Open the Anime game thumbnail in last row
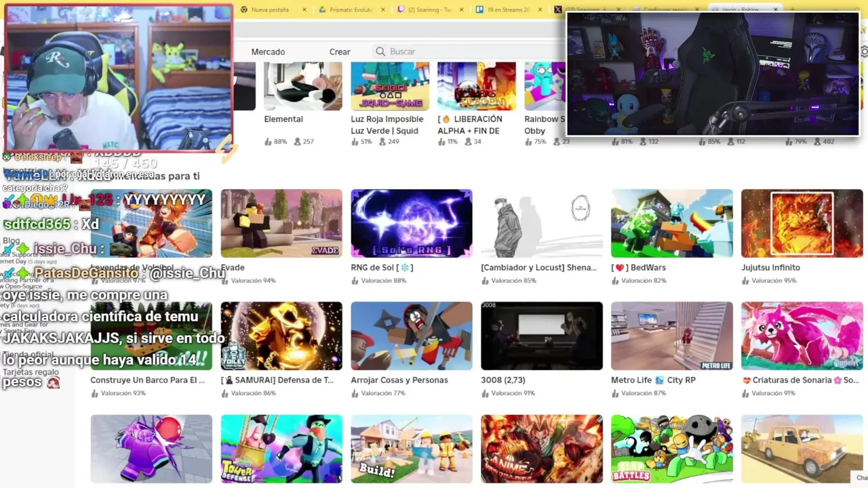The width and height of the screenshot is (868, 488). 542,449
